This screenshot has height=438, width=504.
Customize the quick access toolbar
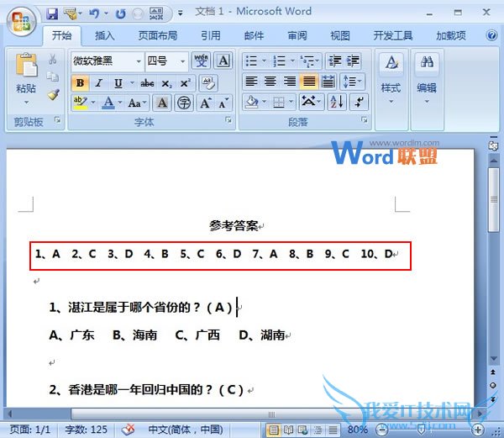click(181, 13)
